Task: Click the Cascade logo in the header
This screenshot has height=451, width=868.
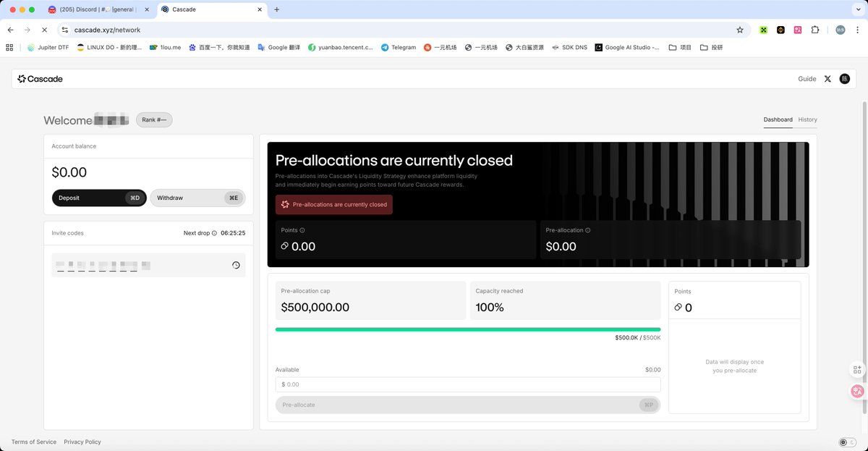Action: point(41,79)
